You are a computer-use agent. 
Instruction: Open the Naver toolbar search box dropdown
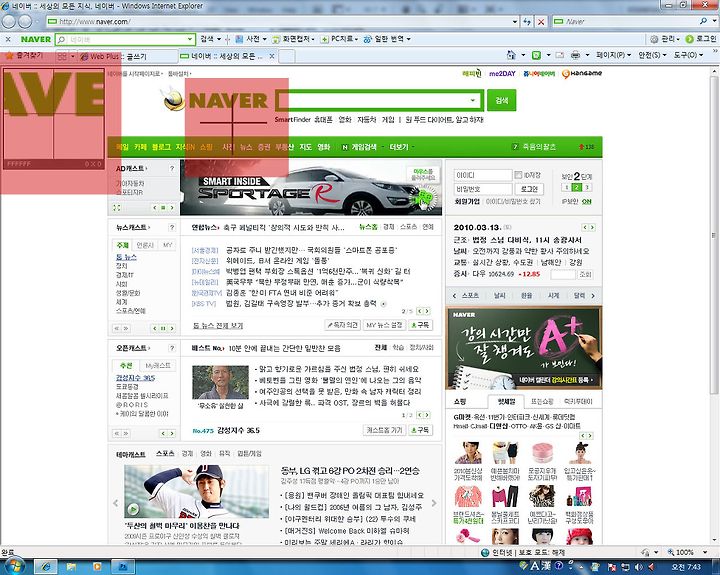click(x=190, y=39)
